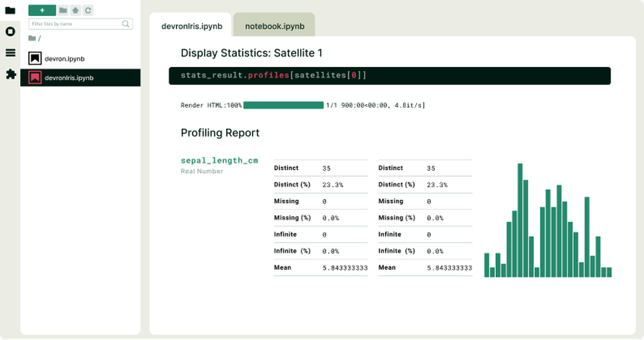Click the green new launcher plus button
The height and width of the screenshot is (340, 644).
pyautogui.click(x=42, y=10)
